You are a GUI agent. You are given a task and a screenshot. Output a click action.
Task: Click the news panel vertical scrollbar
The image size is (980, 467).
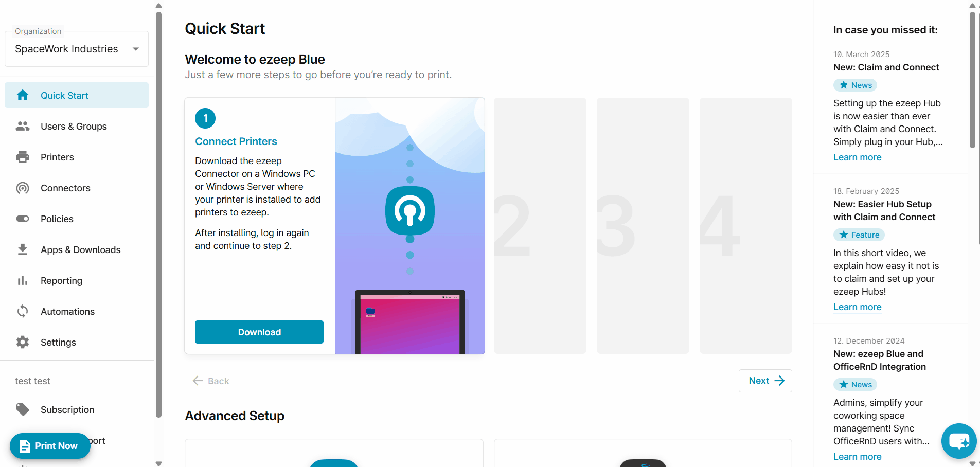(x=972, y=80)
